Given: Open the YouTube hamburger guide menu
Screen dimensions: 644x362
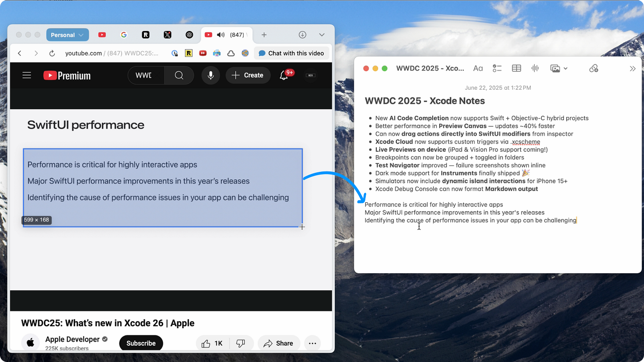Looking at the screenshot, I should point(27,75).
